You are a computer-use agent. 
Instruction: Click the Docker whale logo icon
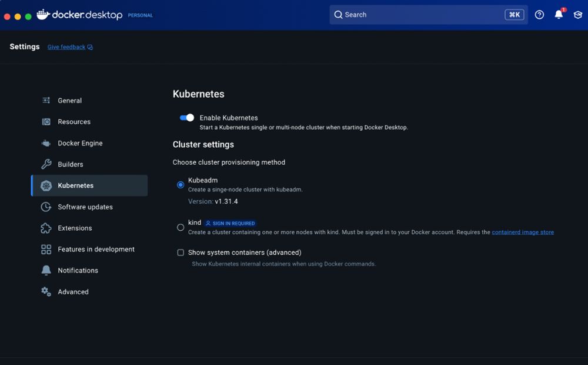pyautogui.click(x=43, y=14)
